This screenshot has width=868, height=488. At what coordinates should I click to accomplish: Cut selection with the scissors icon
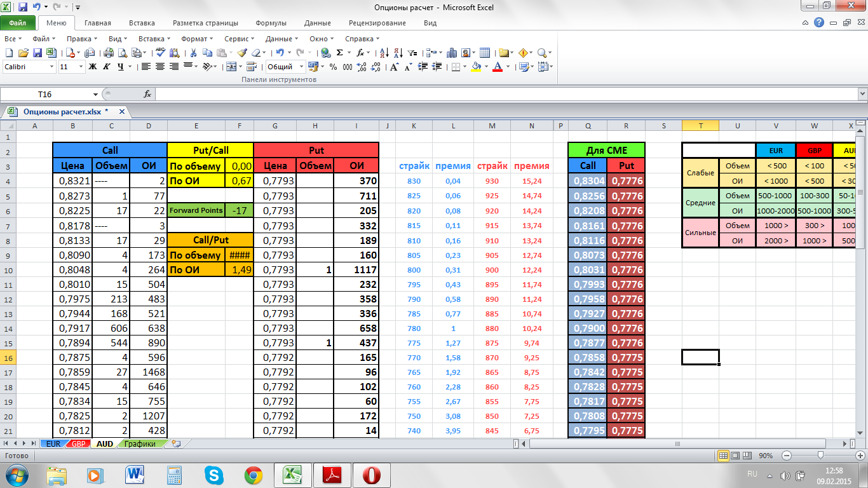193,53
